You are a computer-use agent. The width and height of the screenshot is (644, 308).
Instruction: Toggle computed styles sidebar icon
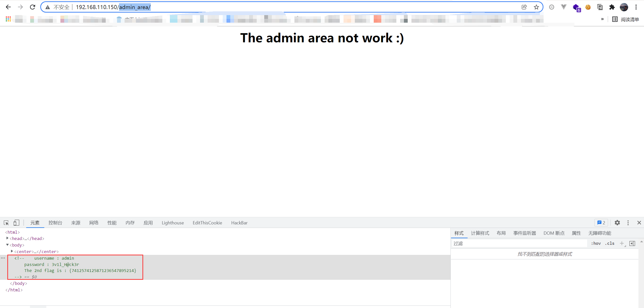coord(632,243)
